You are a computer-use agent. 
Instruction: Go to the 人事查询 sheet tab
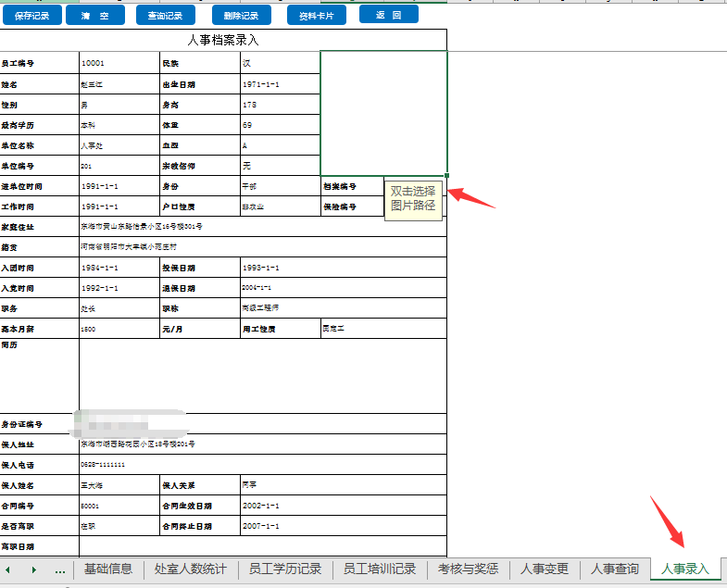615,569
